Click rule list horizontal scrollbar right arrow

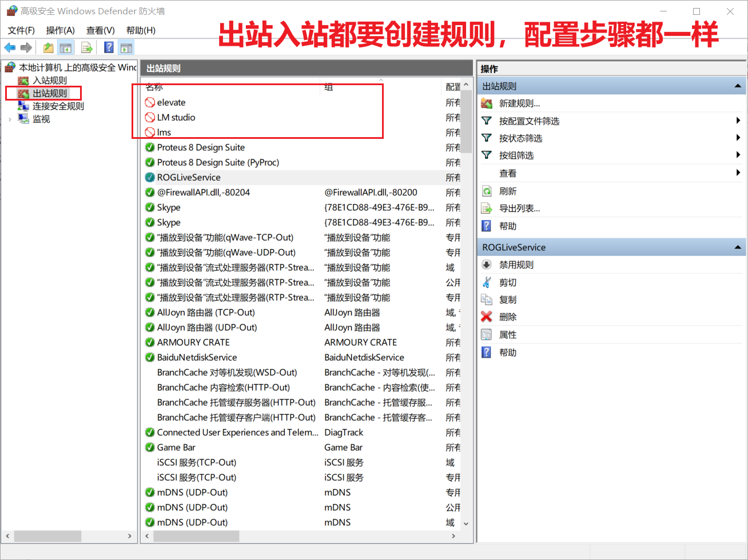click(x=453, y=536)
